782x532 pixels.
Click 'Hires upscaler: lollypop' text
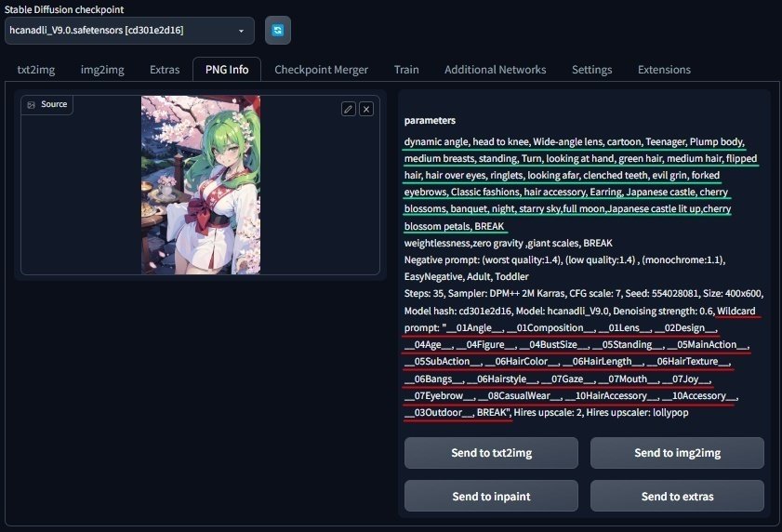[x=637, y=413]
